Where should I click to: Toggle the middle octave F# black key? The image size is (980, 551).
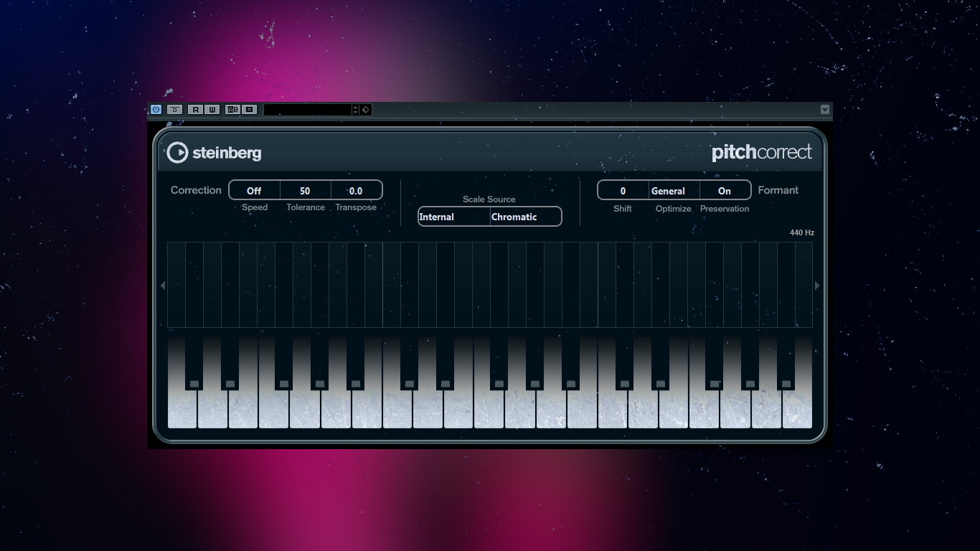499,363
